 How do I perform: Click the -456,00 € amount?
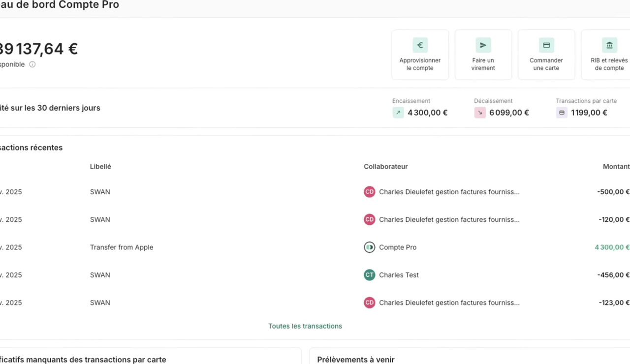click(x=613, y=275)
